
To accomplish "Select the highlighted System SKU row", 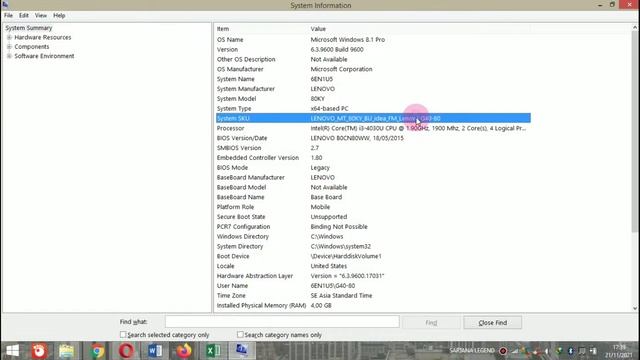I will click(373, 118).
